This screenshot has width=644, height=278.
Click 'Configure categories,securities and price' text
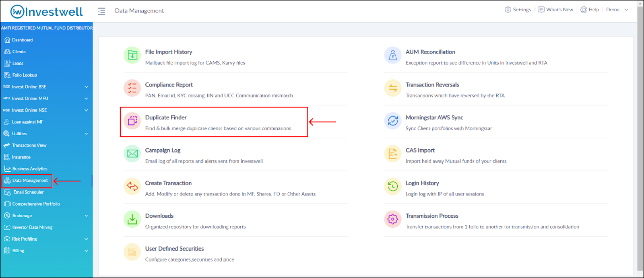pos(190,259)
